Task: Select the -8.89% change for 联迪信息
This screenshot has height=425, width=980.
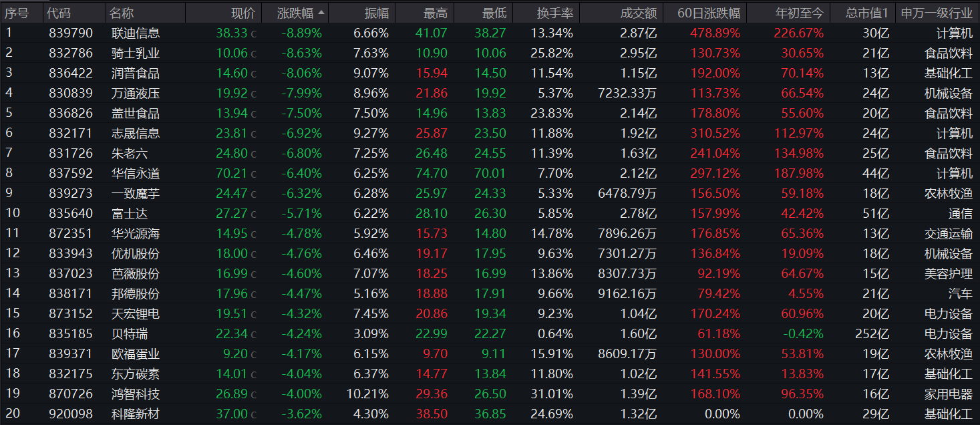Action: coord(301,33)
